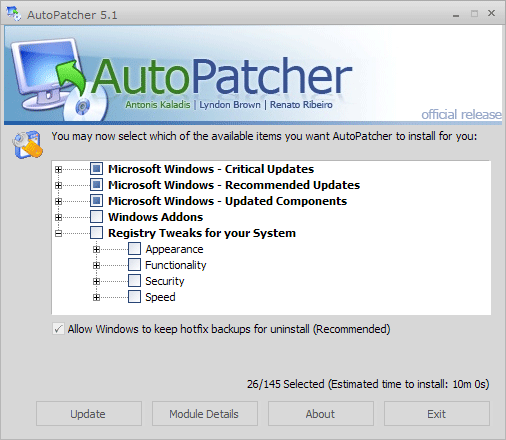Select the Critical Updates row label
The height and width of the screenshot is (440, 506).
pyautogui.click(x=211, y=169)
